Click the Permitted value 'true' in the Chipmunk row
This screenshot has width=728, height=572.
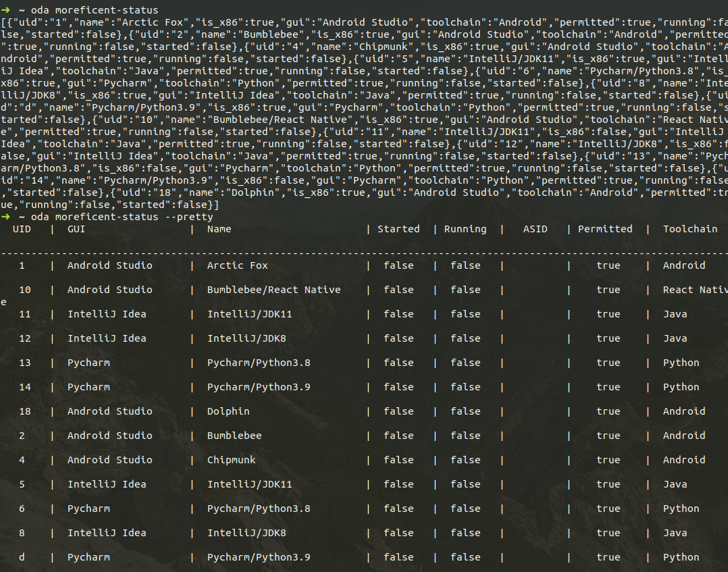tap(608, 460)
